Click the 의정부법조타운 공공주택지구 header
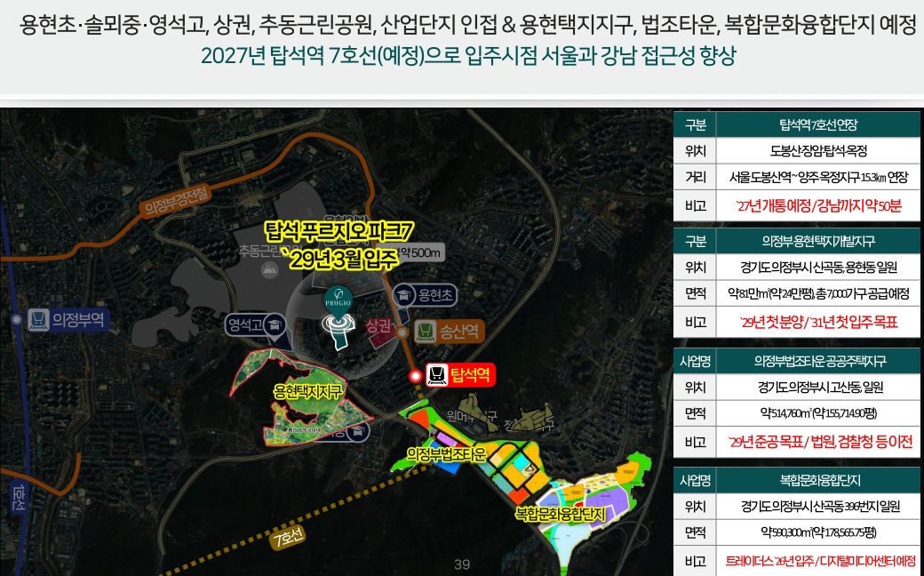924x576 pixels. pyautogui.click(x=817, y=361)
